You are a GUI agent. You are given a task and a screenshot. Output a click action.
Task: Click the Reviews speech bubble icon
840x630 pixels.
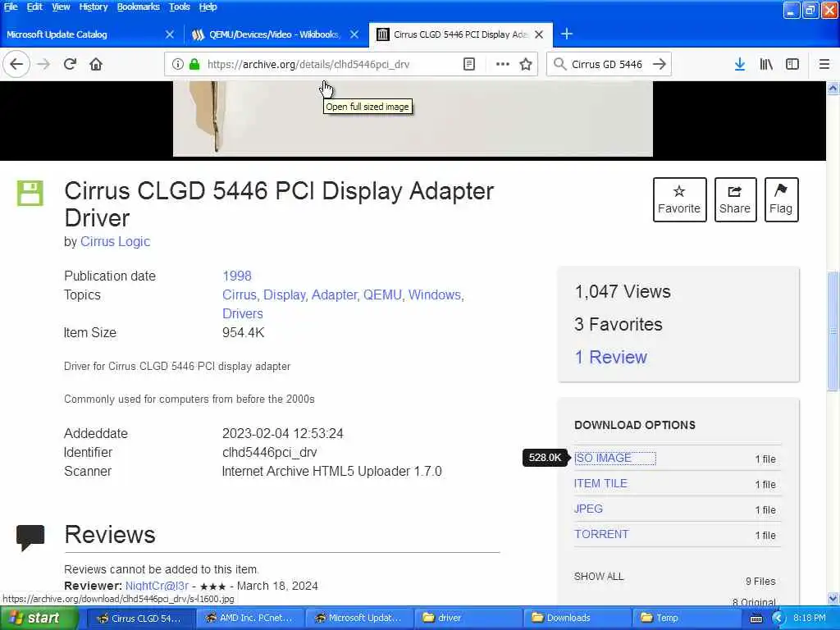[30, 537]
